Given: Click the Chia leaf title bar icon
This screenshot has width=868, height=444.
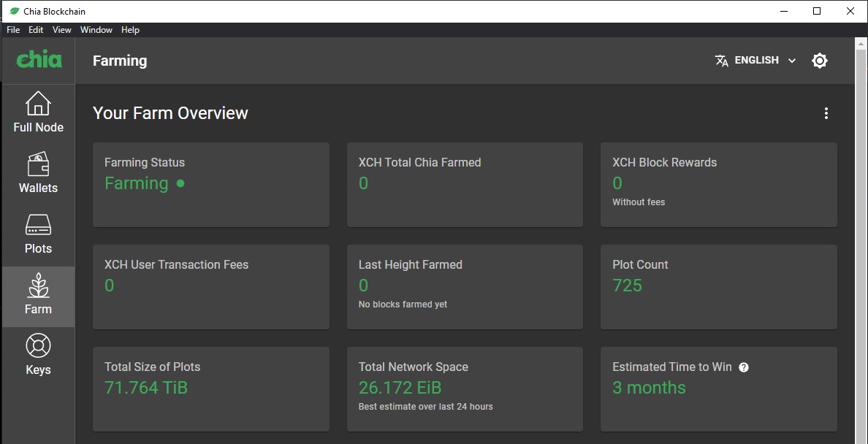Looking at the screenshot, I should coord(15,11).
